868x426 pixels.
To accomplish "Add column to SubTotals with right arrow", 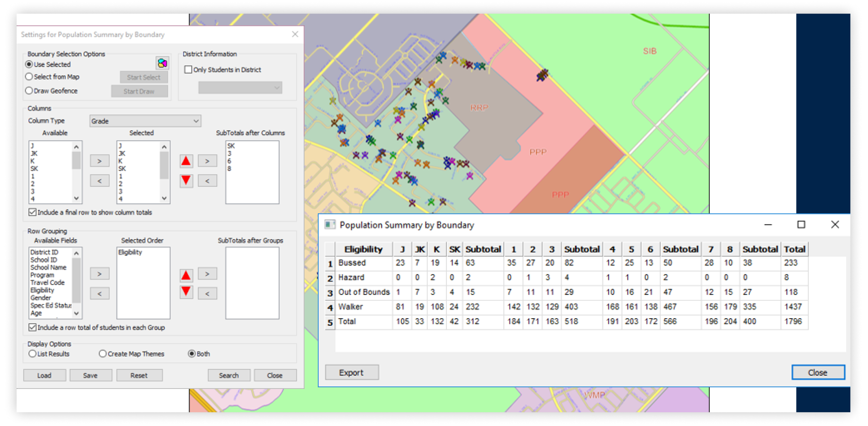I will [x=207, y=161].
